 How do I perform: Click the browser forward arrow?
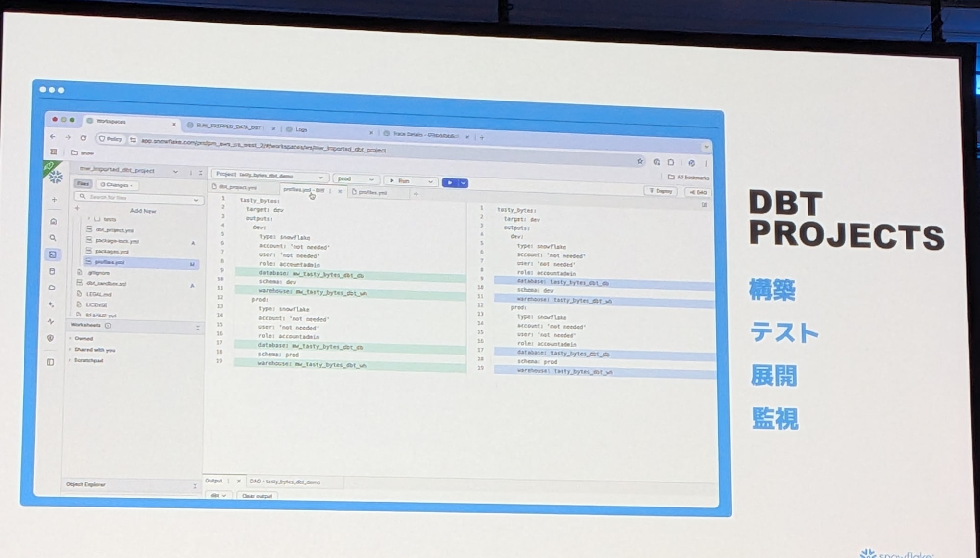point(68,137)
